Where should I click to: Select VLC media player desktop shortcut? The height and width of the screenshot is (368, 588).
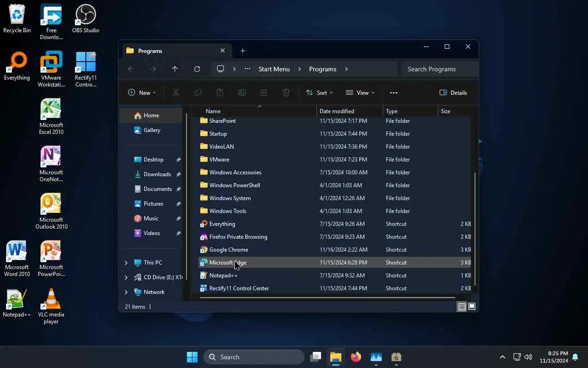pos(51,306)
